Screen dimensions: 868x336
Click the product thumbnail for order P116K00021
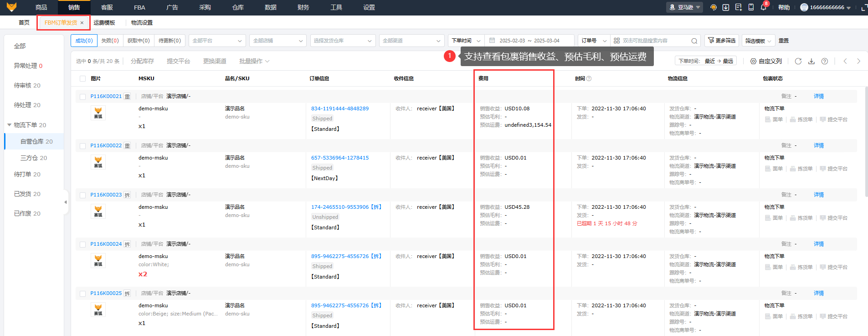98,113
